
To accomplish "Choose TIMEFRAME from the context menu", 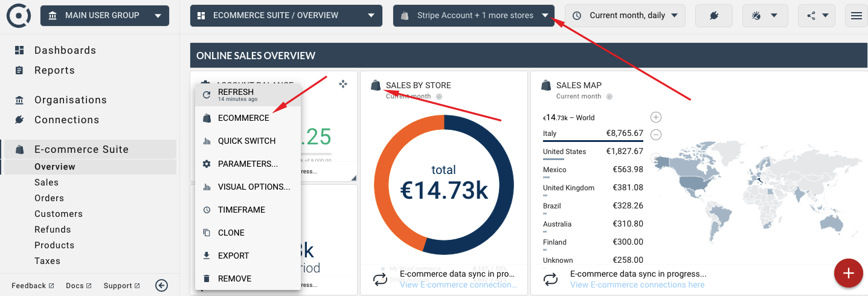I will [x=248, y=210].
